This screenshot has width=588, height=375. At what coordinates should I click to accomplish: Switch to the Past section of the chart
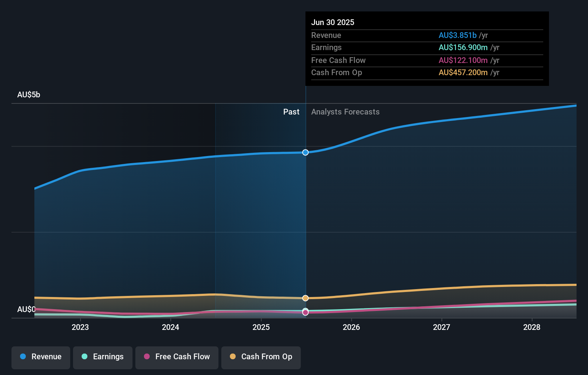point(291,112)
